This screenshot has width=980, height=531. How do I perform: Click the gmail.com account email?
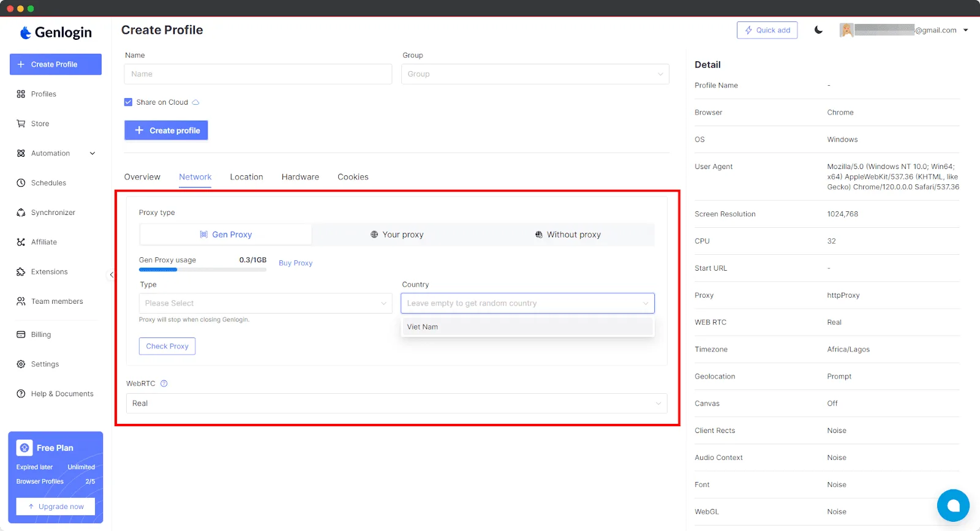905,30
